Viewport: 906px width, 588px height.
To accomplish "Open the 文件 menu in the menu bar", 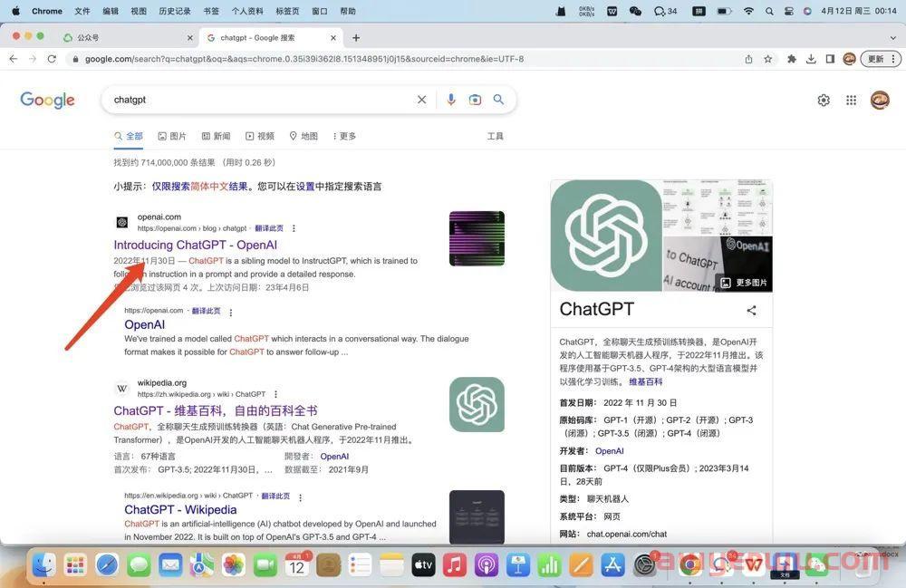I will [82, 11].
